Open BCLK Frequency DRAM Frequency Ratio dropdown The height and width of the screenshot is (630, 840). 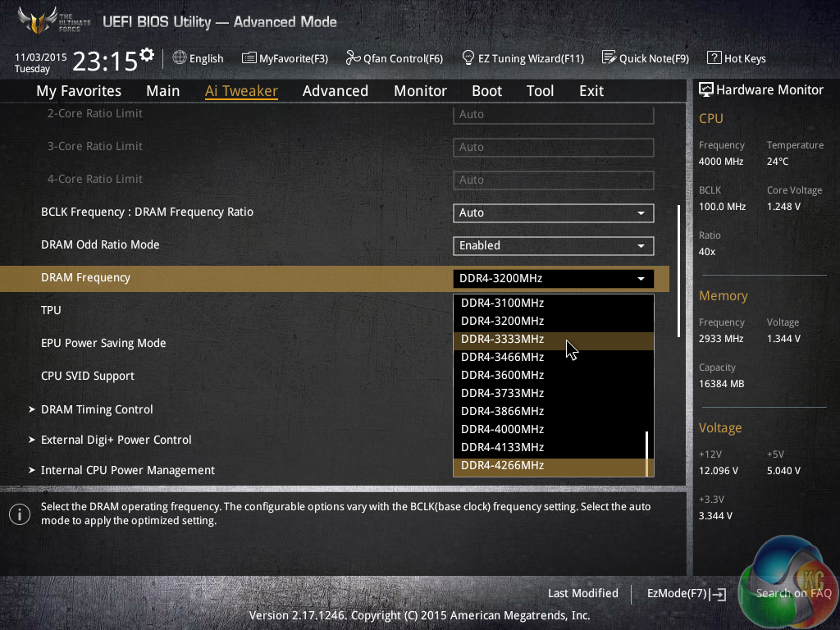tap(553, 212)
